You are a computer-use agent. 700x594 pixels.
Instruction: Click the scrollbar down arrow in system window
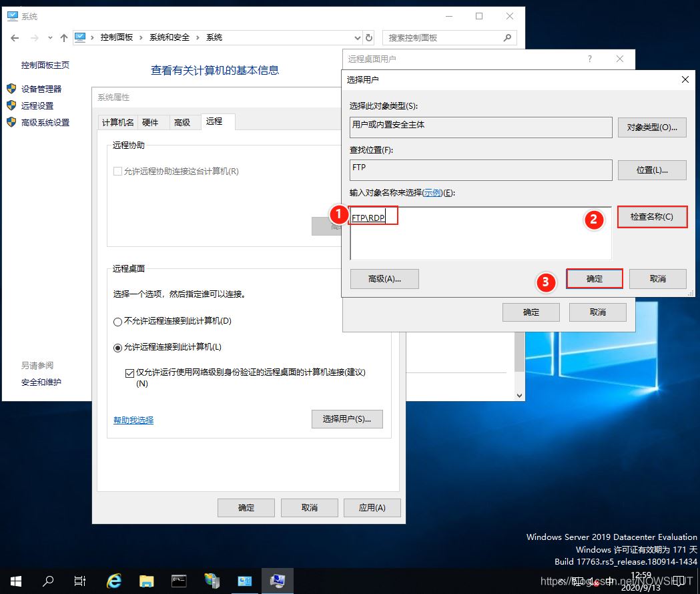(x=520, y=395)
